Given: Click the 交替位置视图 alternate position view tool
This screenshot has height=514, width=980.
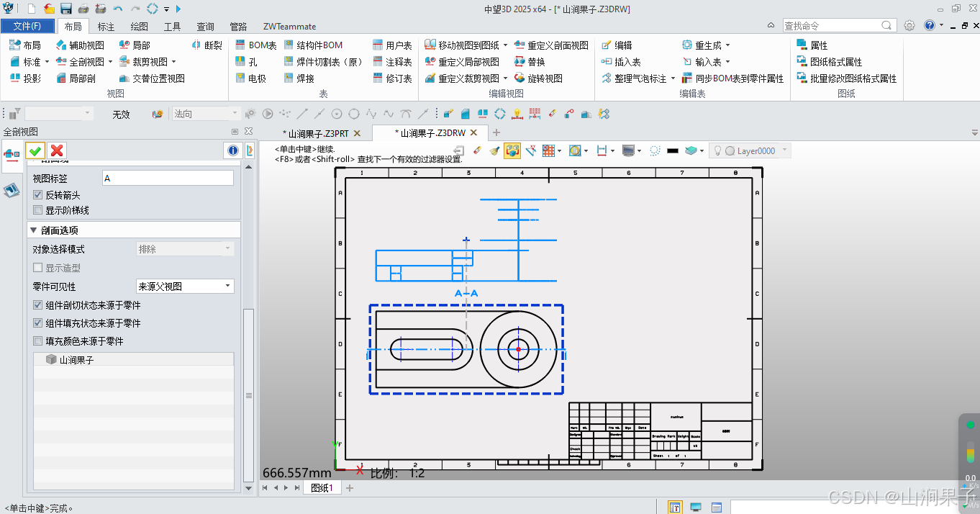Looking at the screenshot, I should click(x=152, y=78).
